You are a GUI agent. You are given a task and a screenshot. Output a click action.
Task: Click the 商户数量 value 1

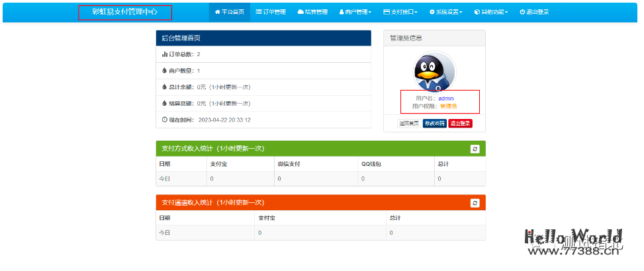click(x=199, y=71)
